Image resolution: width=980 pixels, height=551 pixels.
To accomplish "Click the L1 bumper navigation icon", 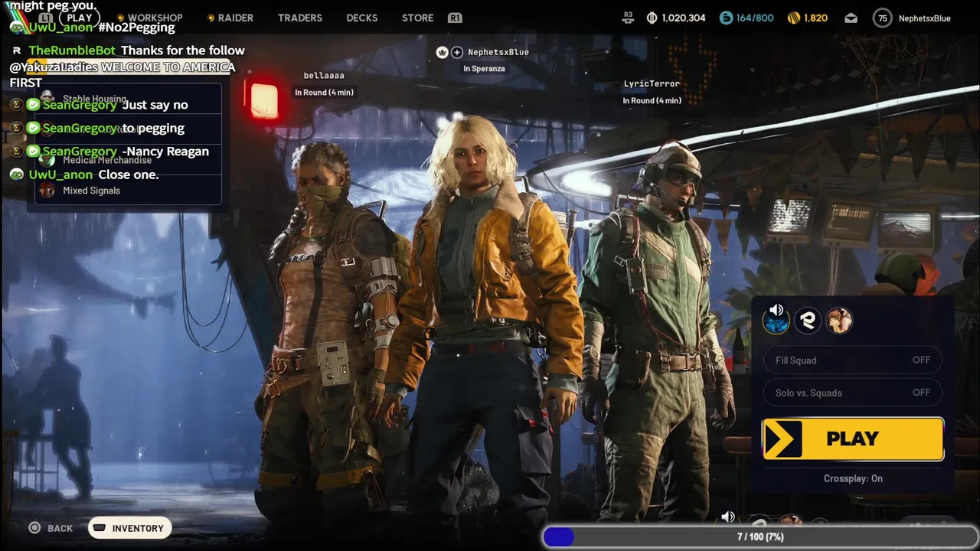I will [46, 18].
